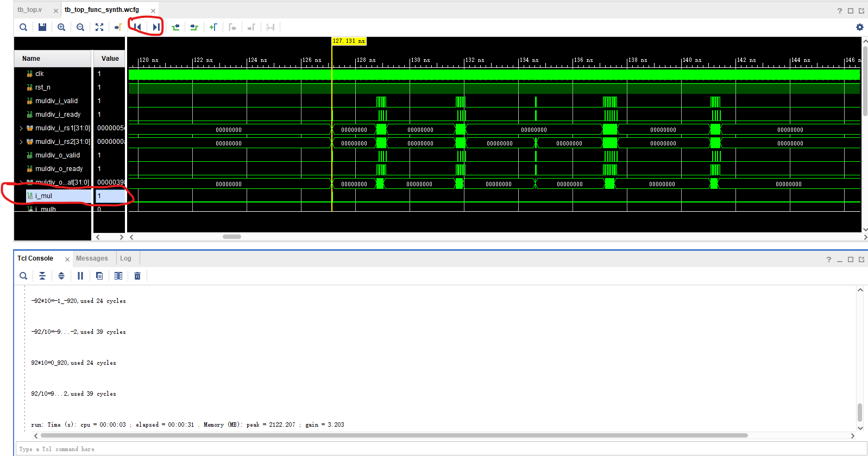868x456 pixels.
Task: Go to next transition
Action: tap(194, 27)
